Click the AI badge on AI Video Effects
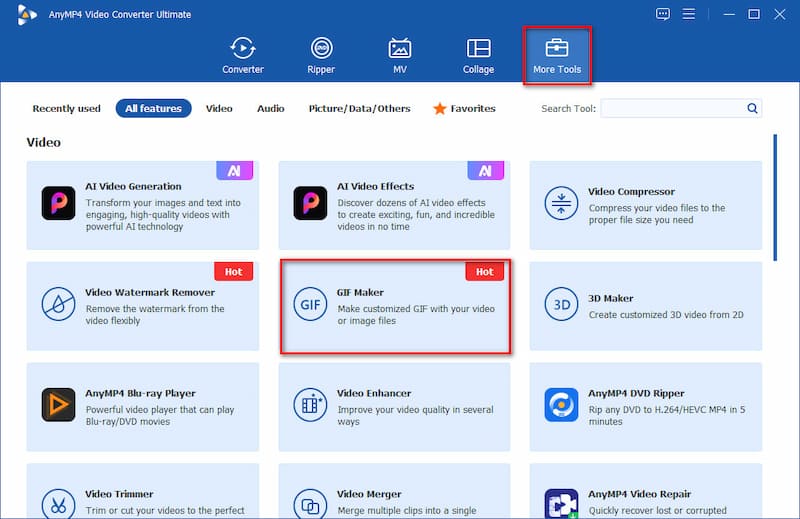The width and height of the screenshot is (800, 519). [485, 170]
